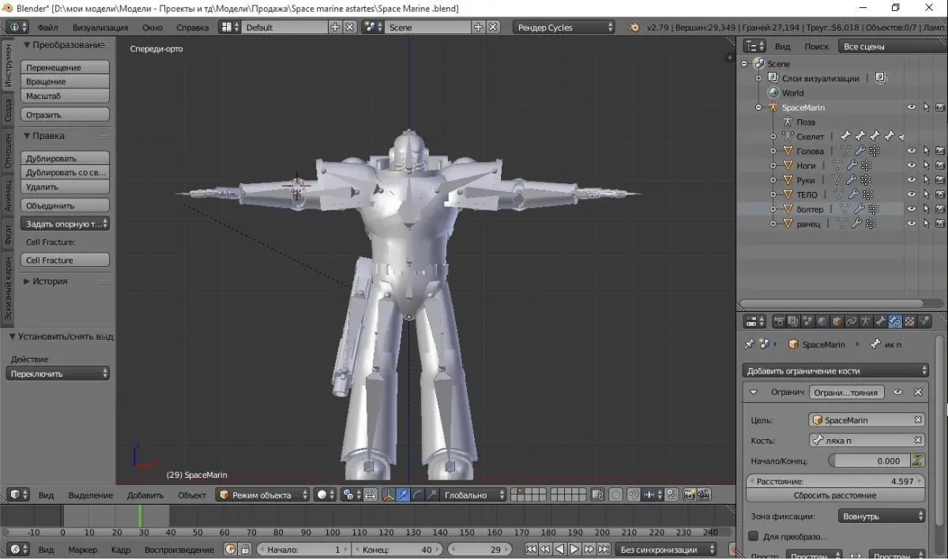
Task: Expand the Голова tree item
Action: point(773,151)
